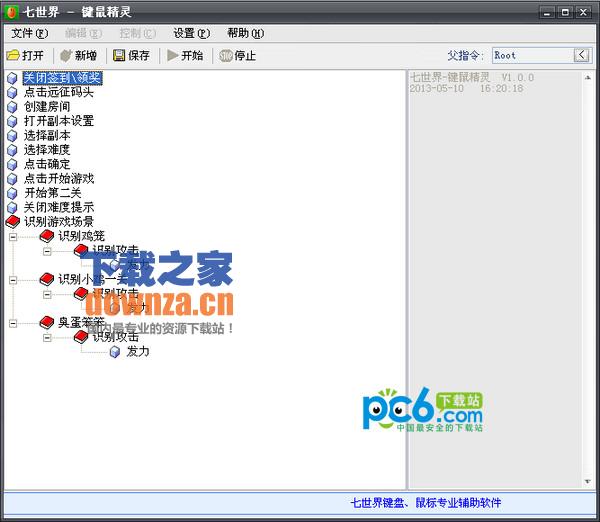
Task: Select the 选择难度 command
Action: 47,150
